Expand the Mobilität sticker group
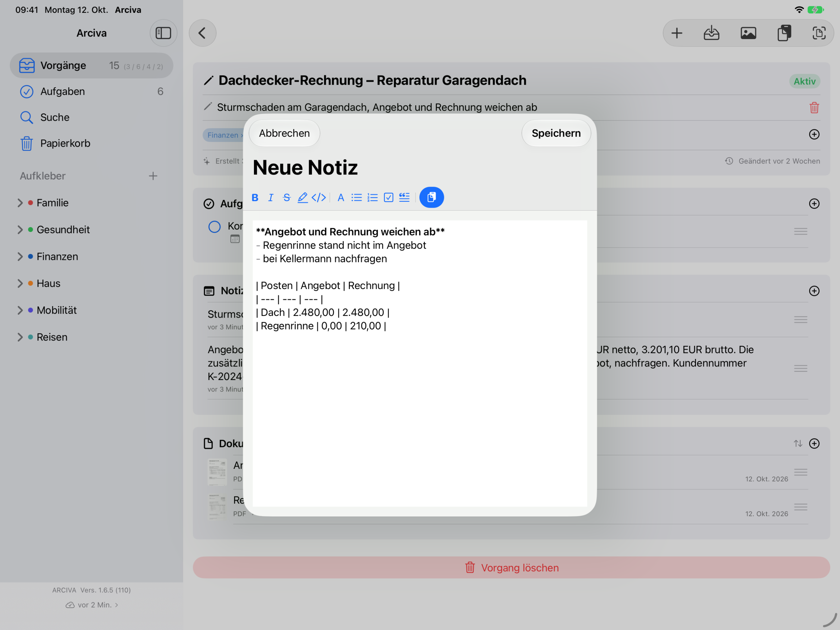Image resolution: width=840 pixels, height=630 pixels. [20, 310]
